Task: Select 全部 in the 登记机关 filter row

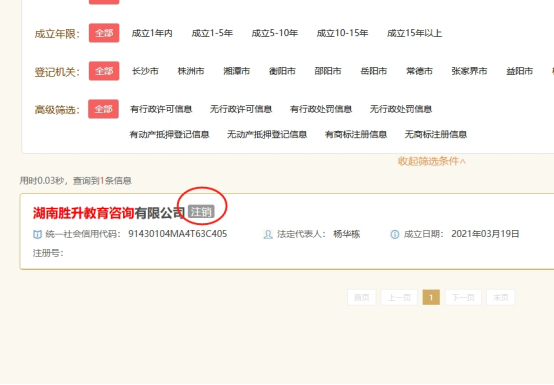Action: pos(104,71)
